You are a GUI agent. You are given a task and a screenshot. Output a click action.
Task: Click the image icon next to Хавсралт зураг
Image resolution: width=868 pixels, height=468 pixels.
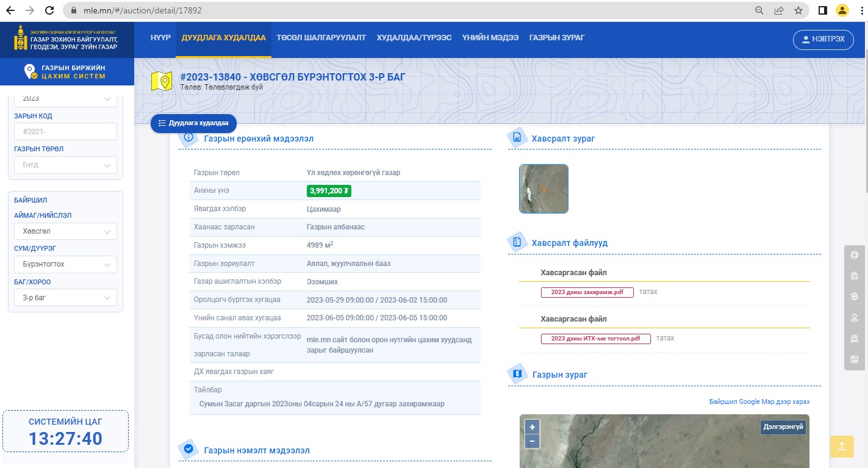517,138
